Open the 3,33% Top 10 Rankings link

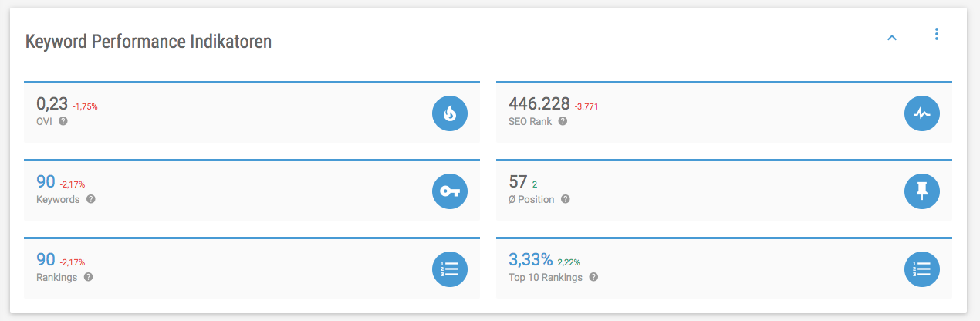(x=530, y=260)
